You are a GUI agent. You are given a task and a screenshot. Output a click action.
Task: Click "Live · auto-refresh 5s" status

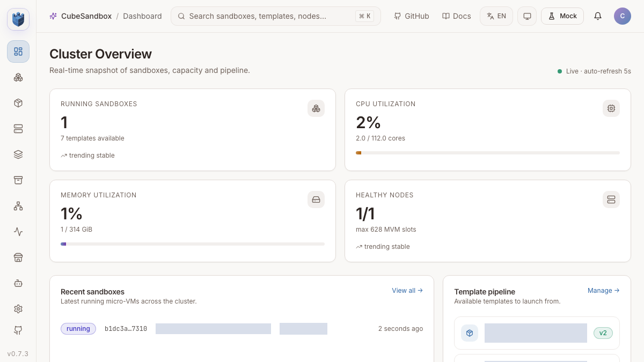coord(594,71)
